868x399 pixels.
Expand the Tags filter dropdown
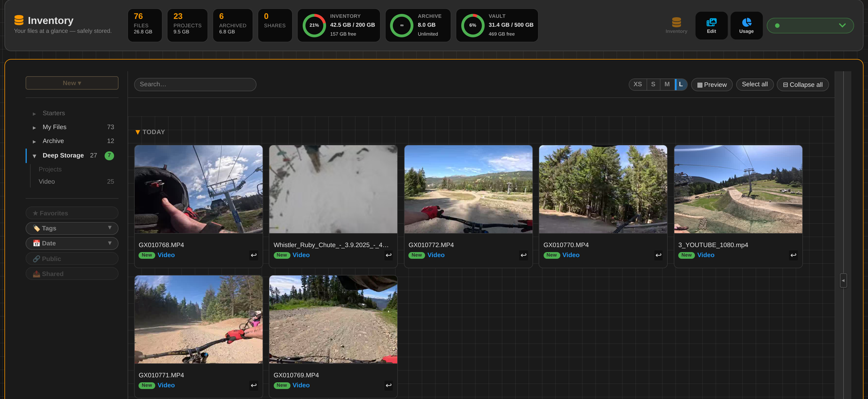[72, 229]
